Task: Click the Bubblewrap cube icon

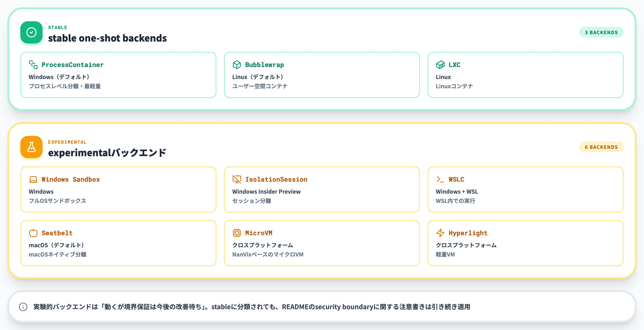Action: (237, 65)
